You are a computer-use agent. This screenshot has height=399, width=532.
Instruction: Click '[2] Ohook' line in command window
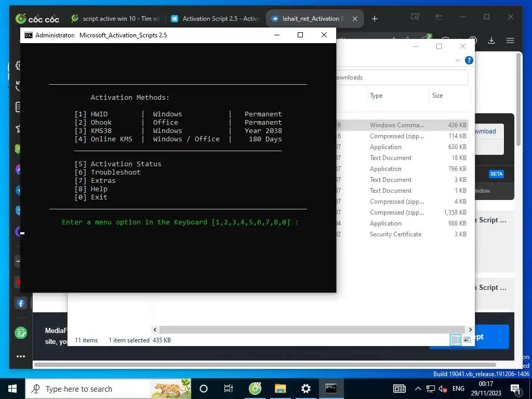[178, 123]
